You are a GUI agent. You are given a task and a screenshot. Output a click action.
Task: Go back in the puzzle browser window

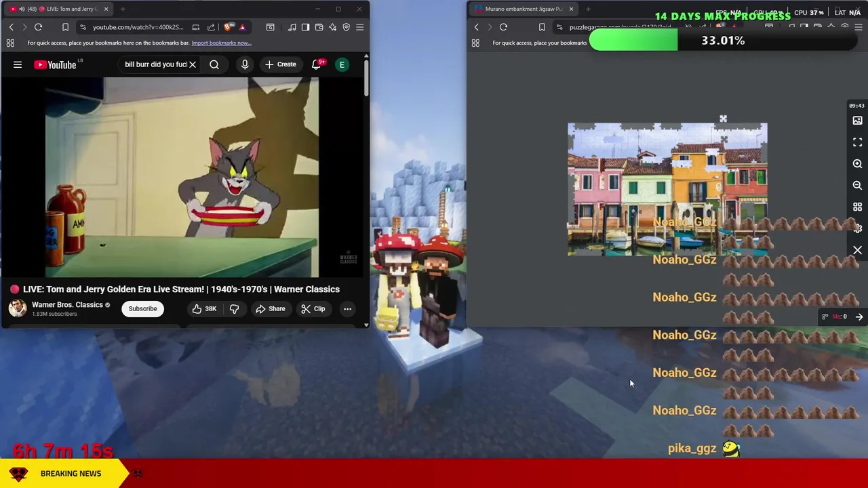[476, 27]
